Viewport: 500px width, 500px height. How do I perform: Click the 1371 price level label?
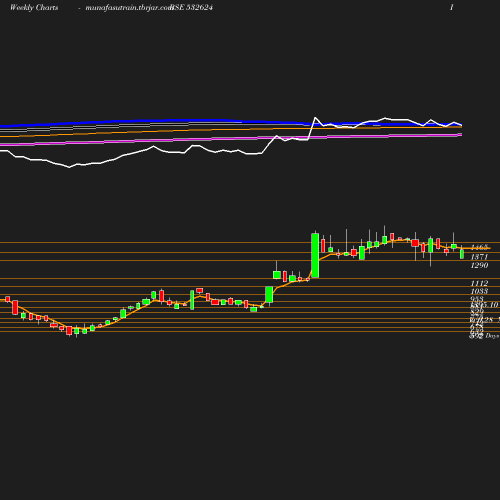[x=479, y=257]
